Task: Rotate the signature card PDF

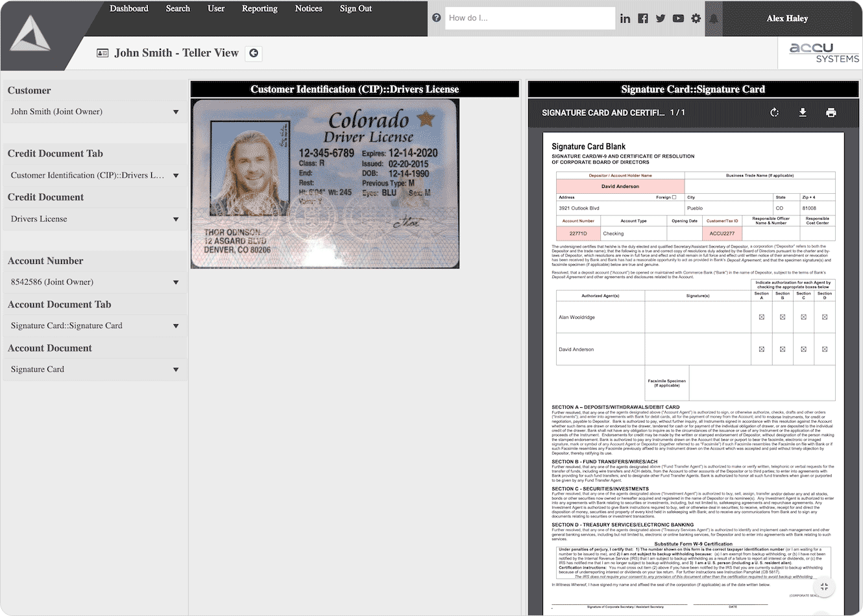Action: (x=774, y=113)
